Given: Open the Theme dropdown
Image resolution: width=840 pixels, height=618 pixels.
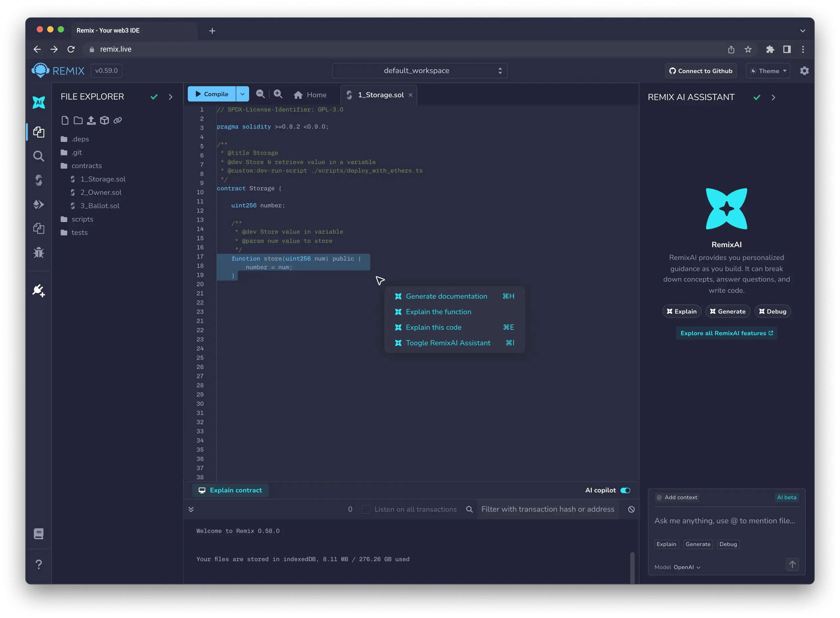Looking at the screenshot, I should pyautogui.click(x=768, y=71).
